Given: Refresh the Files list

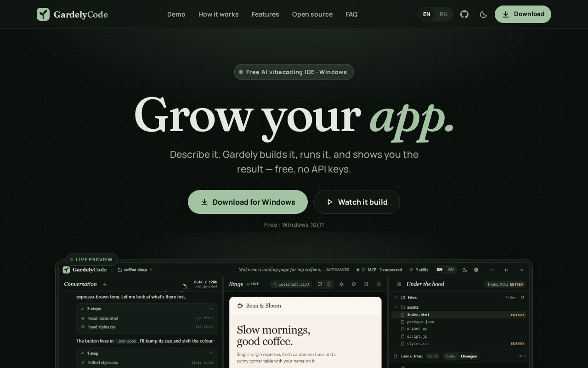Looking at the screenshot, I should 522,298.
